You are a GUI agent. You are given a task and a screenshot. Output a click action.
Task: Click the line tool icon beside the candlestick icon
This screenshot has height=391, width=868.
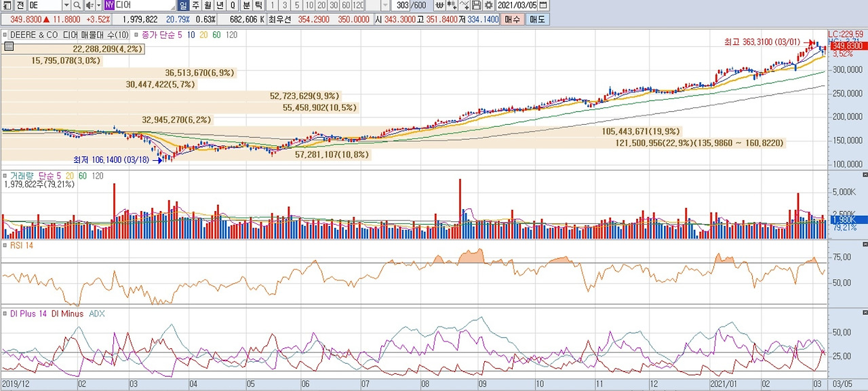465,5
